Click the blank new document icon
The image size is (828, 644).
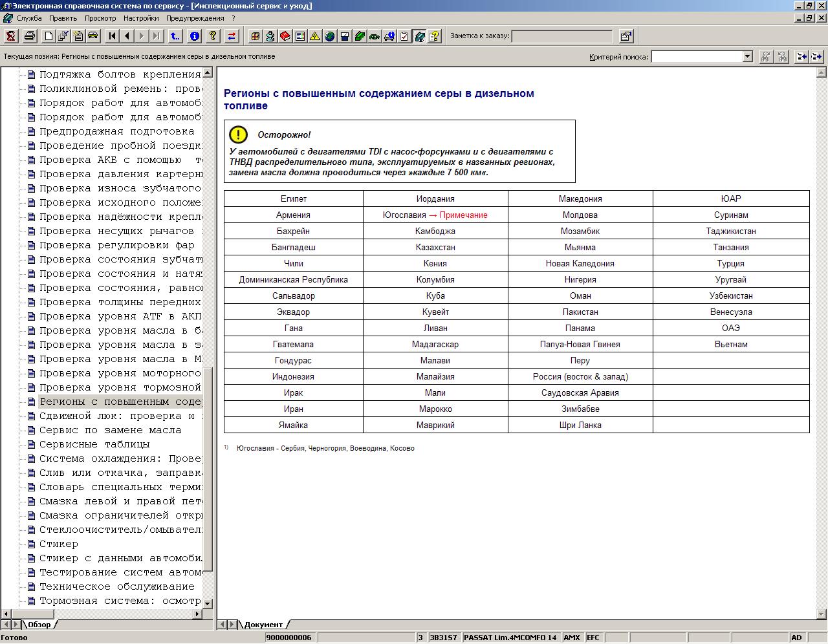coord(49,36)
